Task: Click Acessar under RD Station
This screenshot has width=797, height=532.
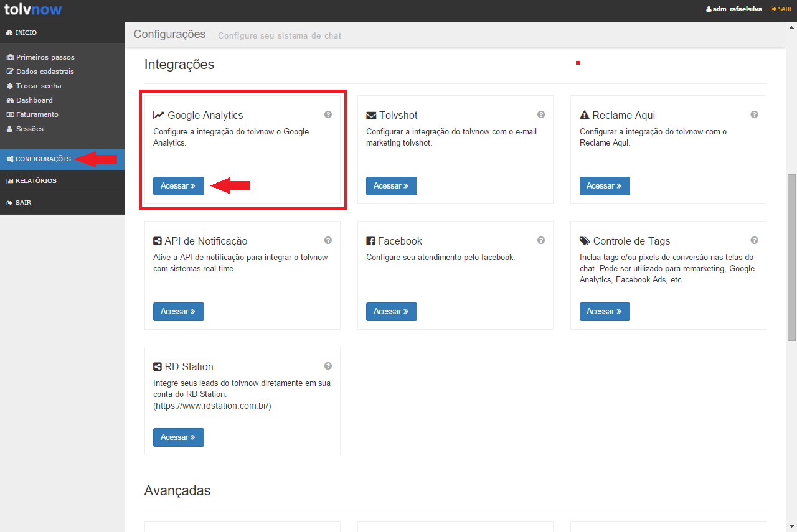Action: 179,437
